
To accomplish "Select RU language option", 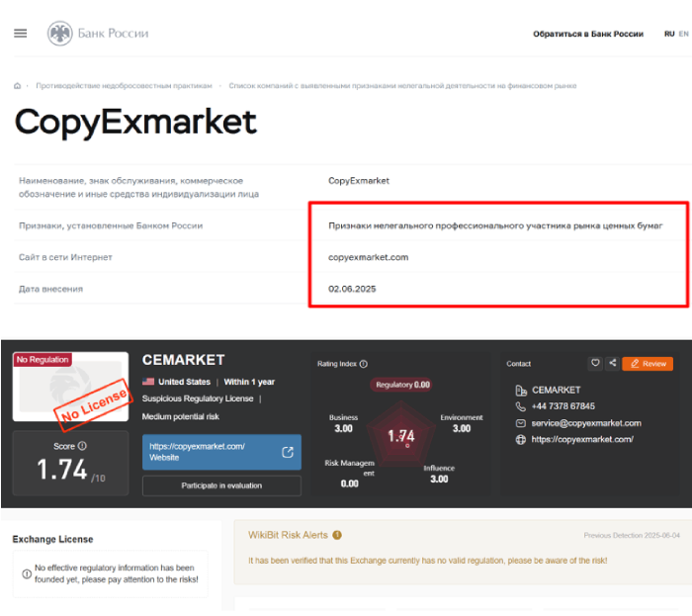I will coord(669,34).
